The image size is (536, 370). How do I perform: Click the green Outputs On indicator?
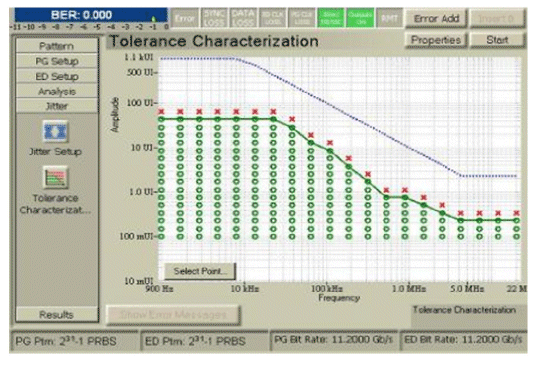pyautogui.click(x=360, y=18)
